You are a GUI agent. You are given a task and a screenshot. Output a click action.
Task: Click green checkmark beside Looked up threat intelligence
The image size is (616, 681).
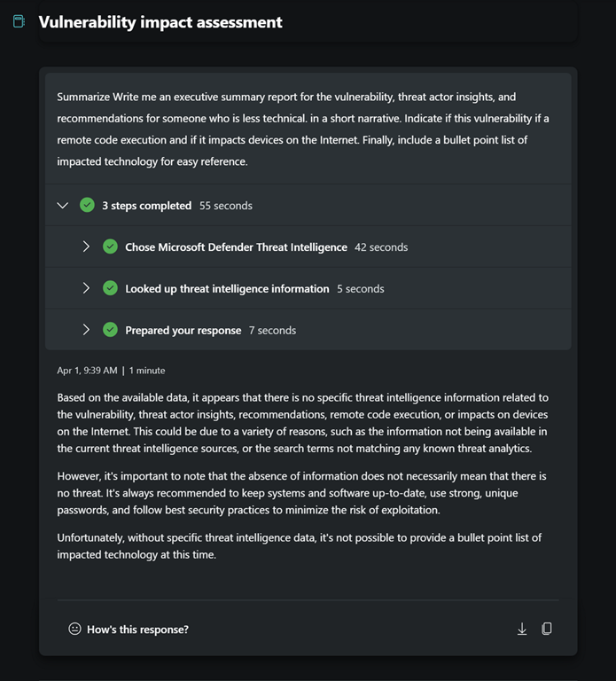110,288
